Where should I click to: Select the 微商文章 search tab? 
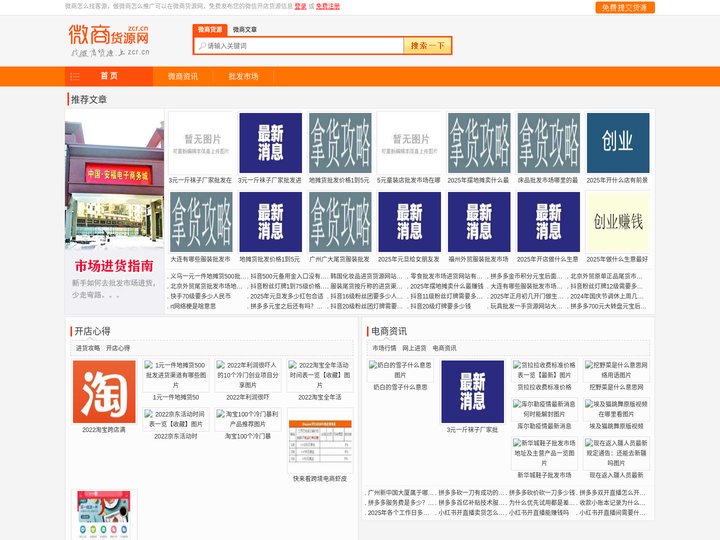tap(245, 29)
